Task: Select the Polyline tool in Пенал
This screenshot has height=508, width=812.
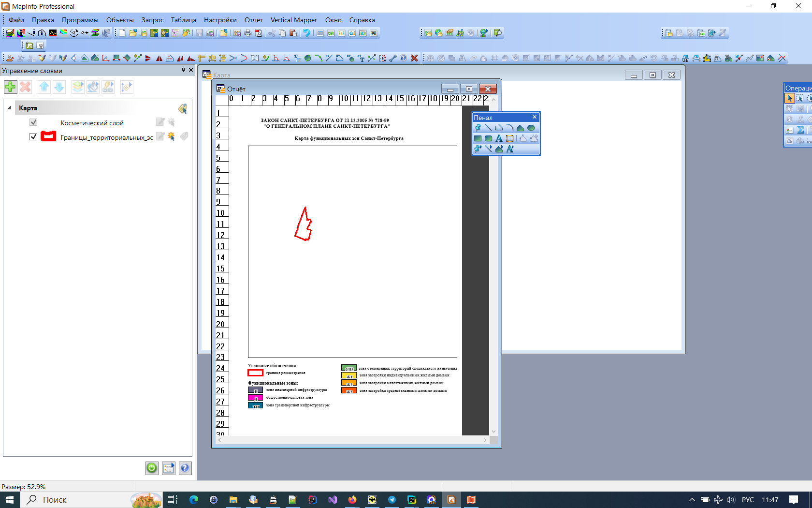Action: point(499,128)
